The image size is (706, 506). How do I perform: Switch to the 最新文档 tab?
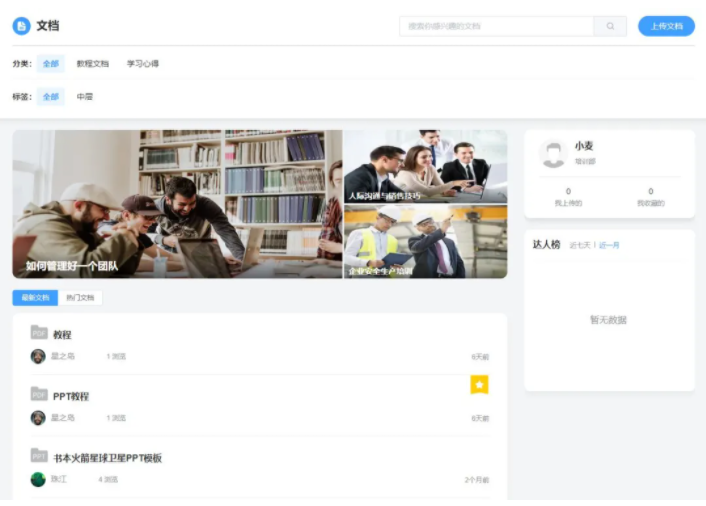35,298
